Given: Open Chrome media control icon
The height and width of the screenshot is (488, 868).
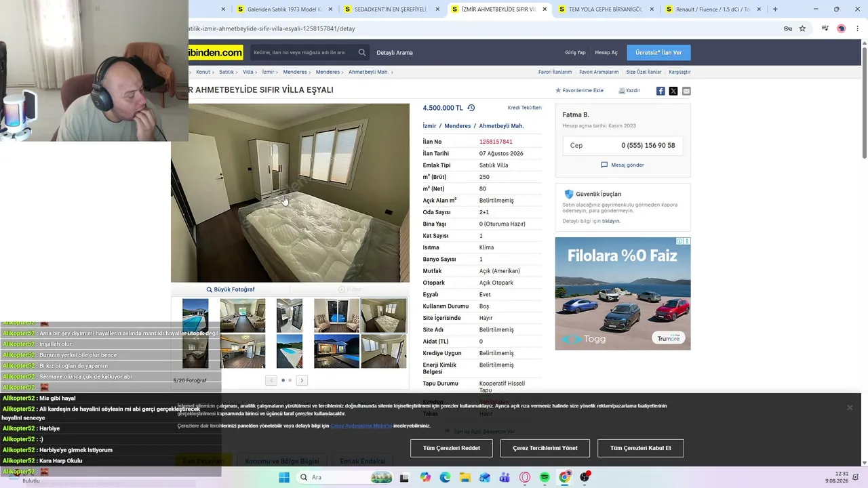Looking at the screenshot, I should point(825,28).
